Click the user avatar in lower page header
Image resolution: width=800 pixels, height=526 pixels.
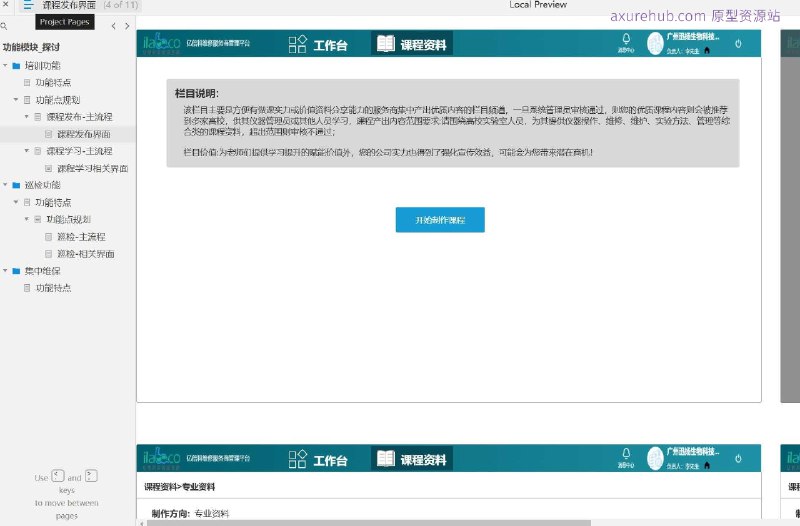point(655,459)
